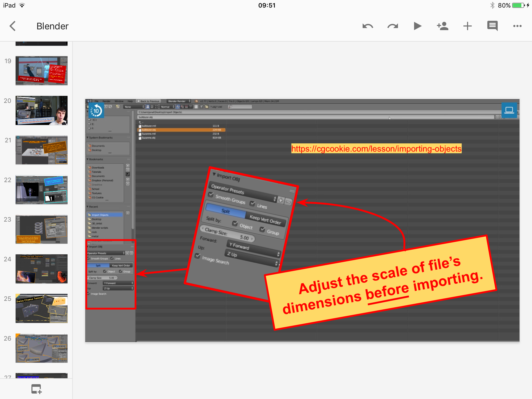The width and height of the screenshot is (532, 399).
Task: Add a new slide from the bottom panel
Action: tap(36, 389)
